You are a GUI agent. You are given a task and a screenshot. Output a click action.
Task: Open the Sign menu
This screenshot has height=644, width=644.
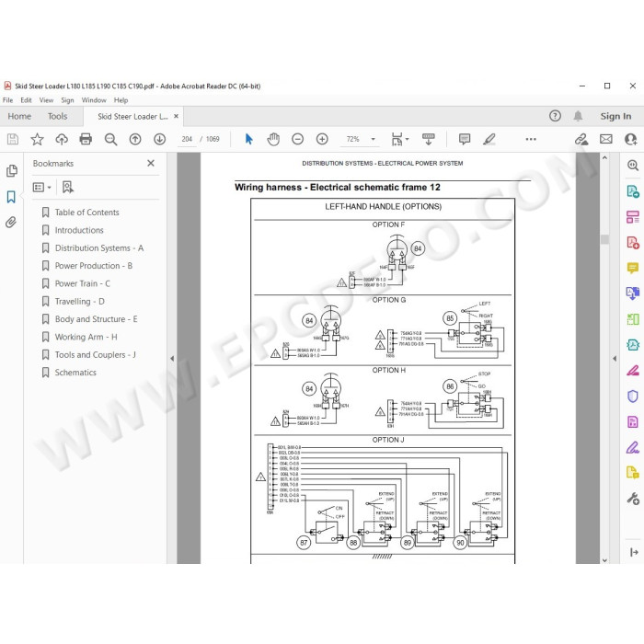pos(67,100)
